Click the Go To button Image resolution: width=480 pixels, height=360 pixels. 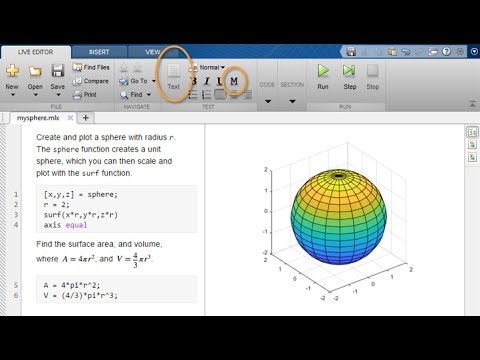point(133,81)
